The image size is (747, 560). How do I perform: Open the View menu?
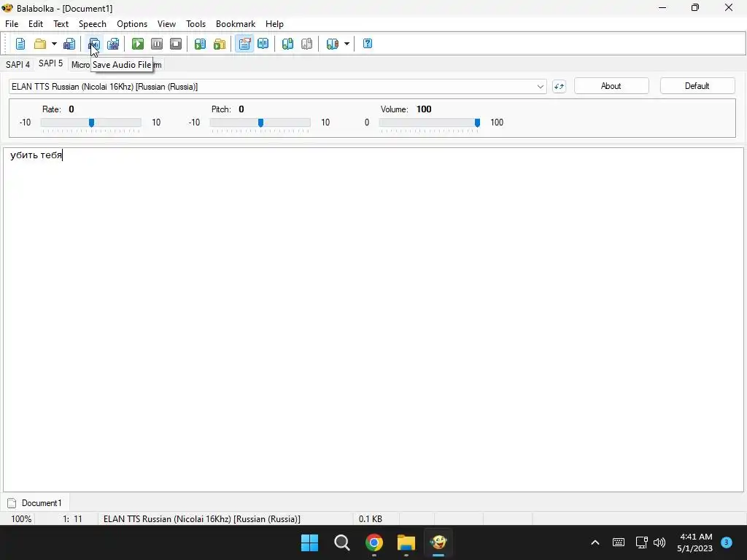(166, 24)
